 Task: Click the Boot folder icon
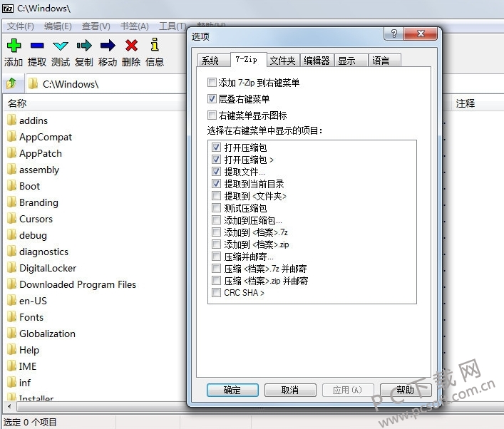(x=11, y=186)
